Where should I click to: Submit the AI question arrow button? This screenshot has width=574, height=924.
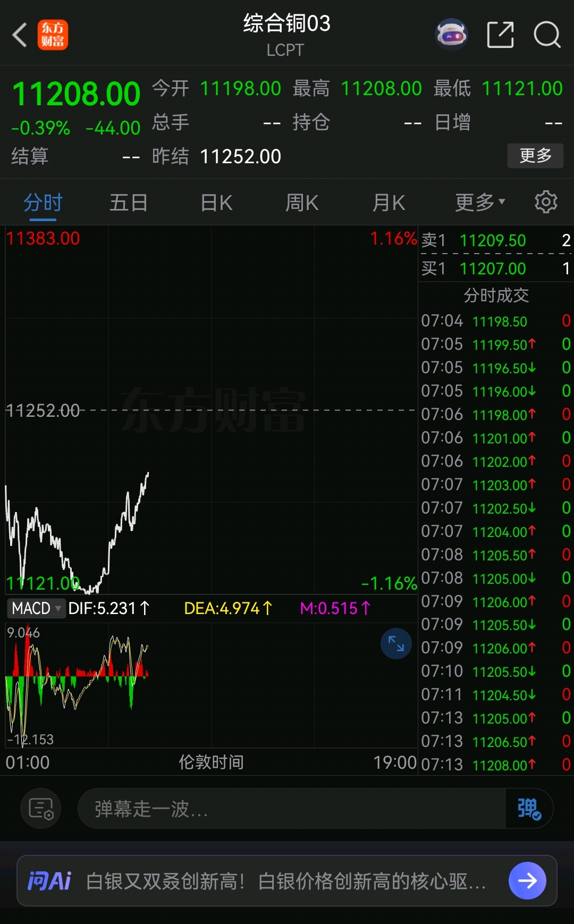(x=527, y=881)
